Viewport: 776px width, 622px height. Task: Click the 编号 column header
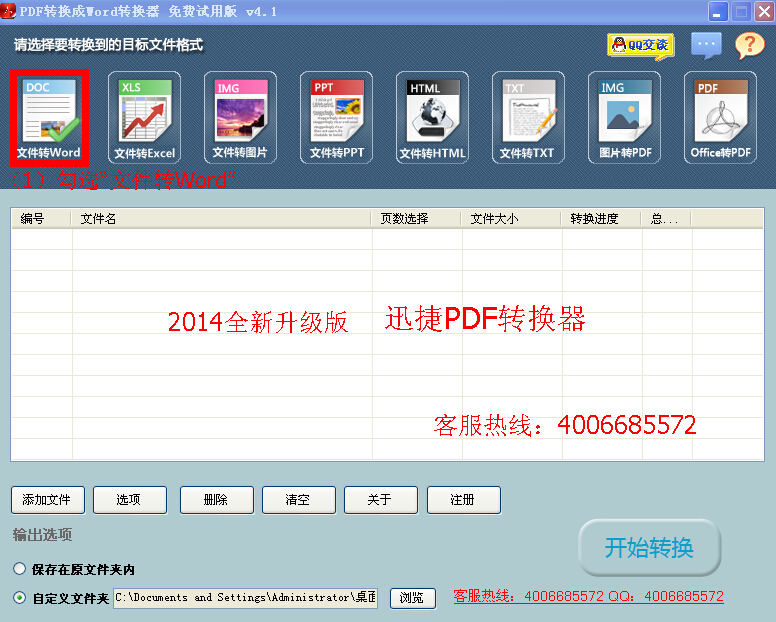[x=41, y=218]
